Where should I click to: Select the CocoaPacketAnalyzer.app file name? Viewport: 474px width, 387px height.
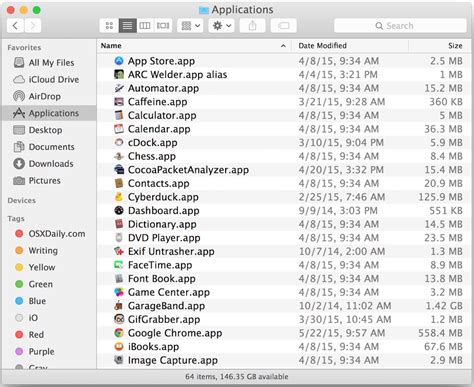(188, 170)
